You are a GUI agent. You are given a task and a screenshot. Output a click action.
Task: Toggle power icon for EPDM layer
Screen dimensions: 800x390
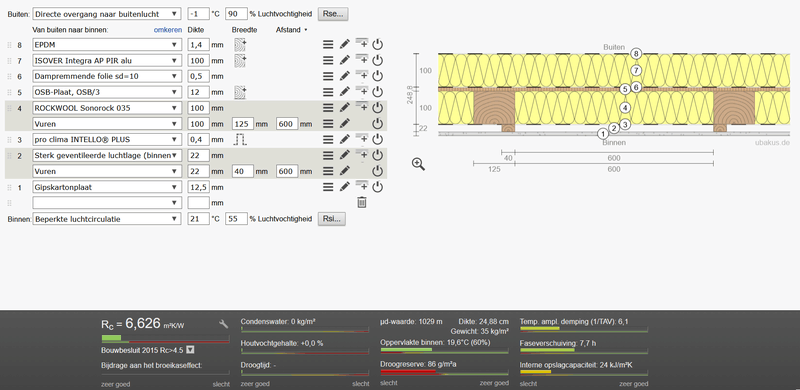coord(377,44)
